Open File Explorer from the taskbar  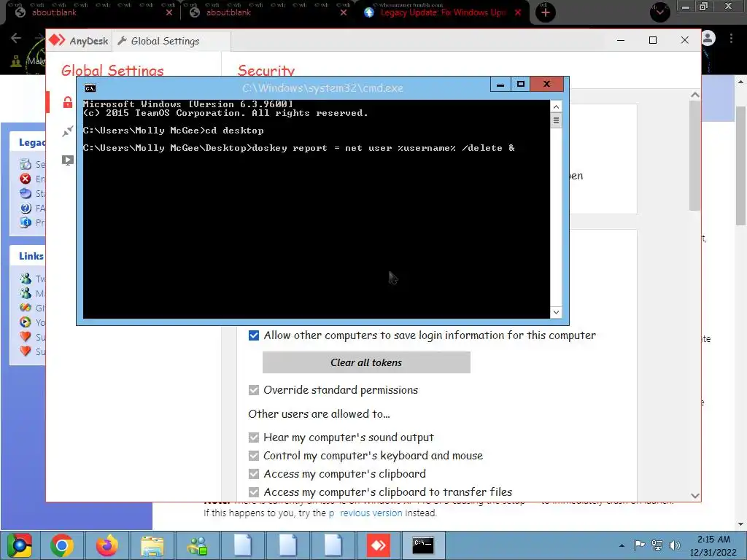coord(152,545)
